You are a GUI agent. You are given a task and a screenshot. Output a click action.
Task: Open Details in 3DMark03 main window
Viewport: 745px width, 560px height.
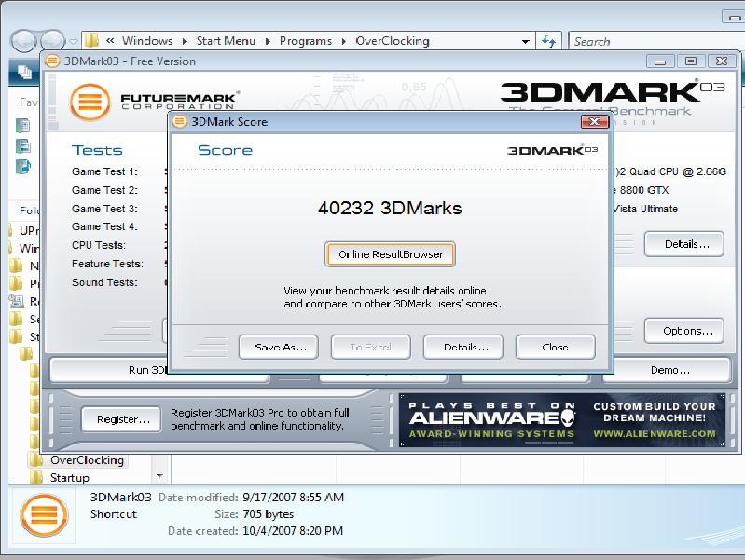click(x=684, y=244)
